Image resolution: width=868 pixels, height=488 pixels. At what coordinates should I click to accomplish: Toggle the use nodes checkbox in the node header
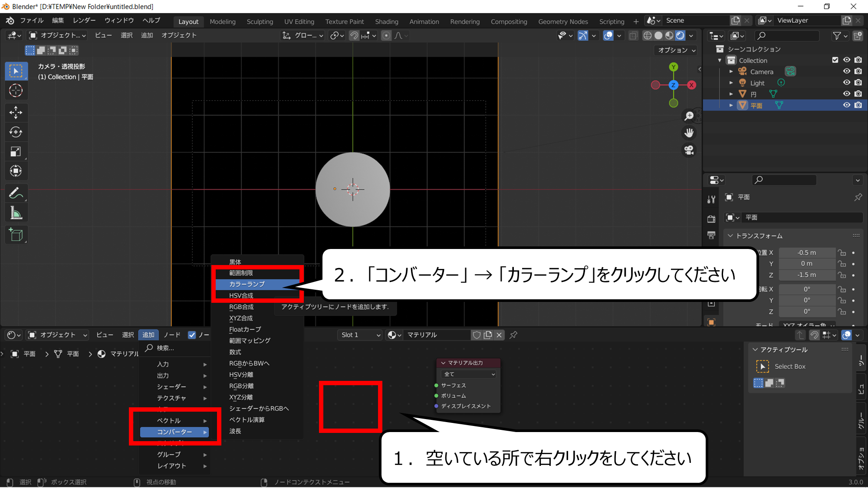tap(192, 335)
